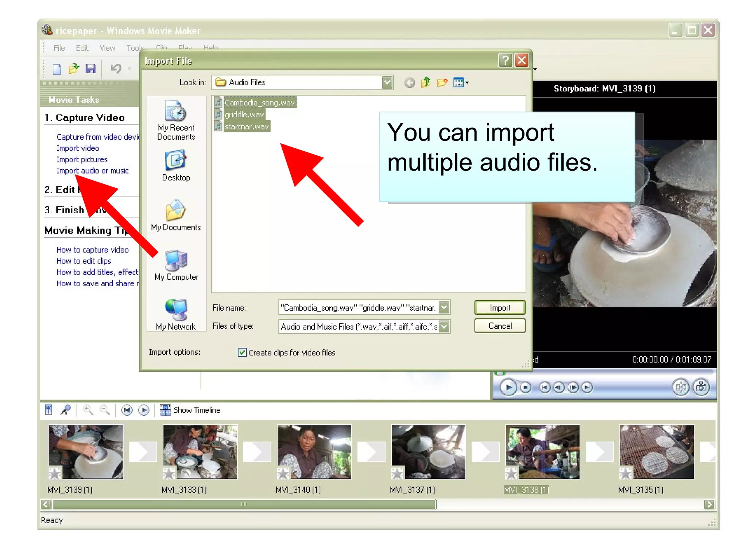Click storyboard scrollbar right arrow

point(709,505)
